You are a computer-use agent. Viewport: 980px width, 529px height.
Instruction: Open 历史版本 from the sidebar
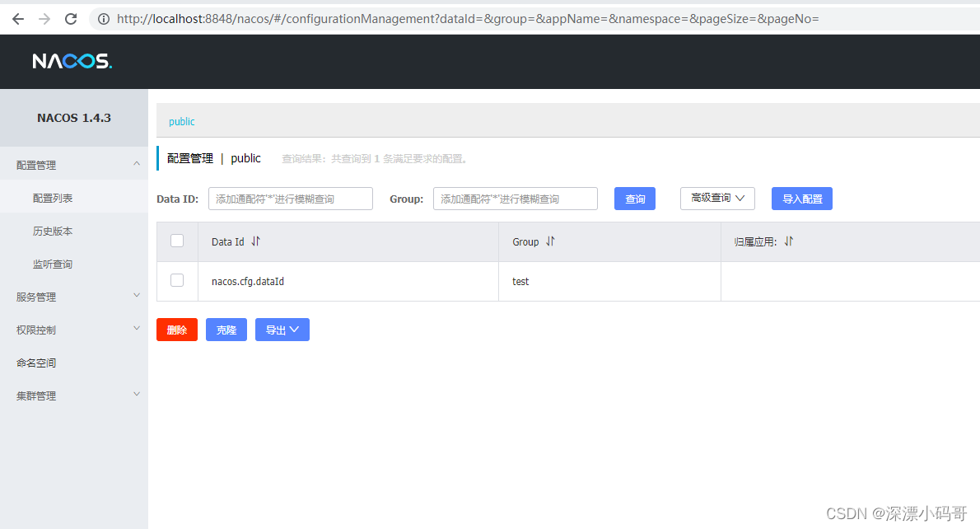pyautogui.click(x=52, y=231)
